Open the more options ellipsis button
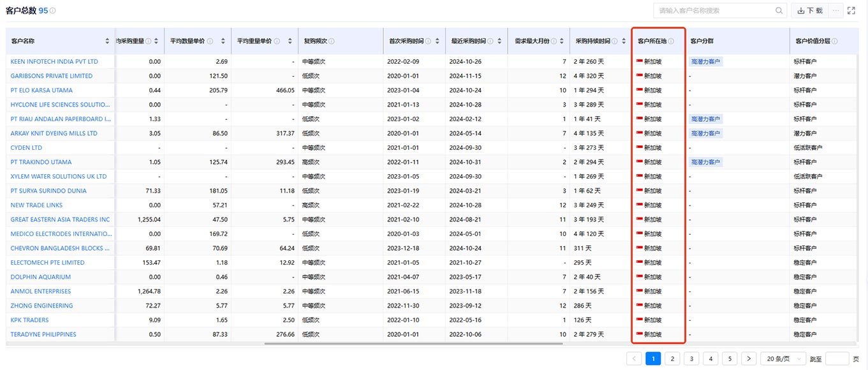This screenshot has width=868, height=370. tap(836, 11)
